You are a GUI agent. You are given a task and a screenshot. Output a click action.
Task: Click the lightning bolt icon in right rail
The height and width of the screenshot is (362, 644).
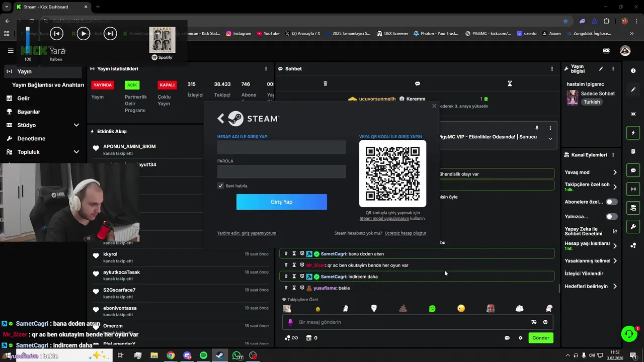coord(633,133)
